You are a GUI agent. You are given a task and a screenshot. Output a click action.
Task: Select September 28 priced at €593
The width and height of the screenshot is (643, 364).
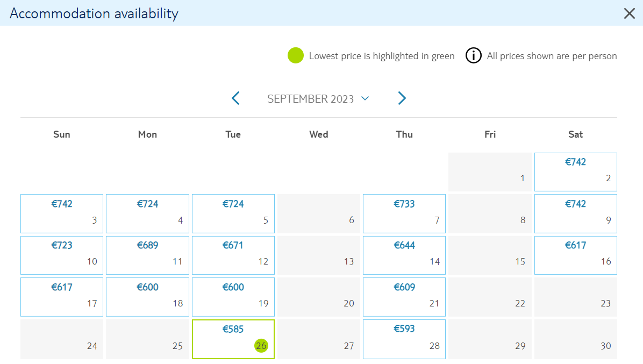(404, 339)
